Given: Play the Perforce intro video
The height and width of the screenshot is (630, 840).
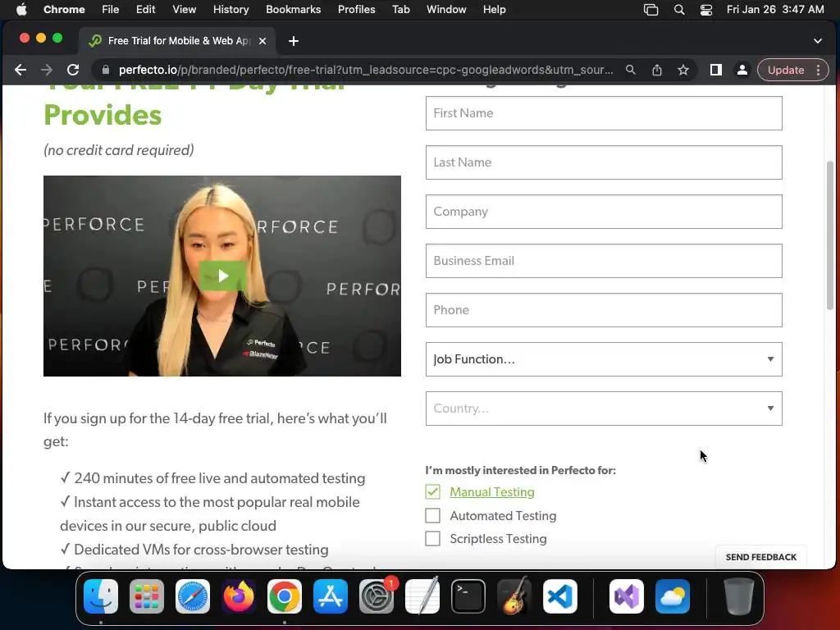Looking at the screenshot, I should tap(222, 276).
